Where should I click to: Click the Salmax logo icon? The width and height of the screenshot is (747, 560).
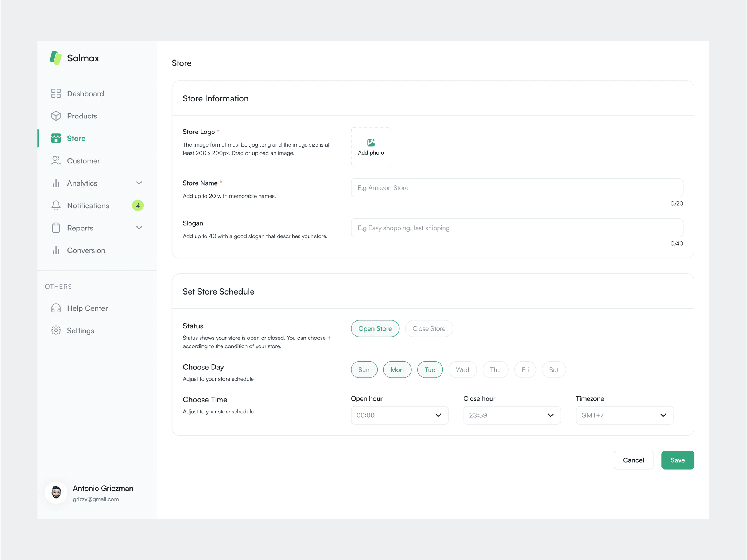(55, 58)
